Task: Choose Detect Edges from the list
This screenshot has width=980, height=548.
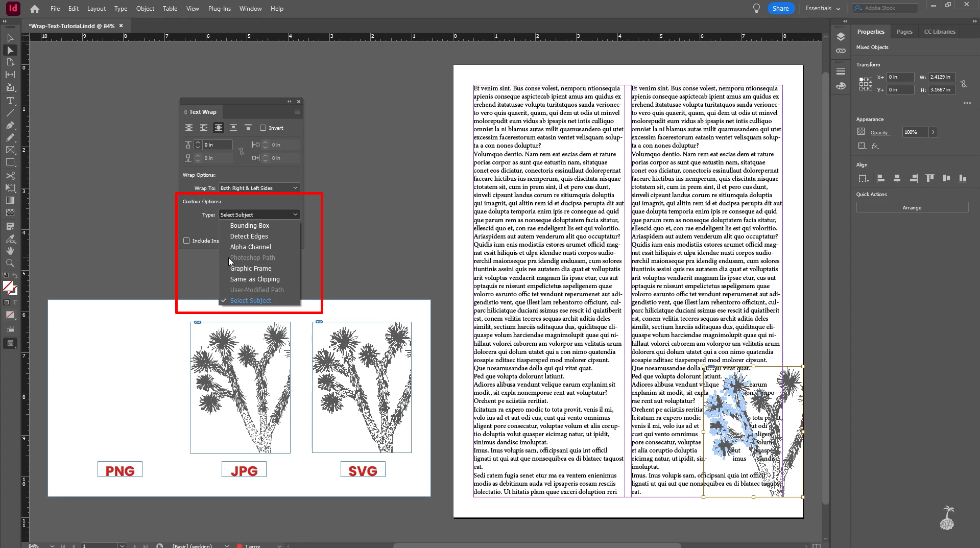Action: tap(249, 236)
